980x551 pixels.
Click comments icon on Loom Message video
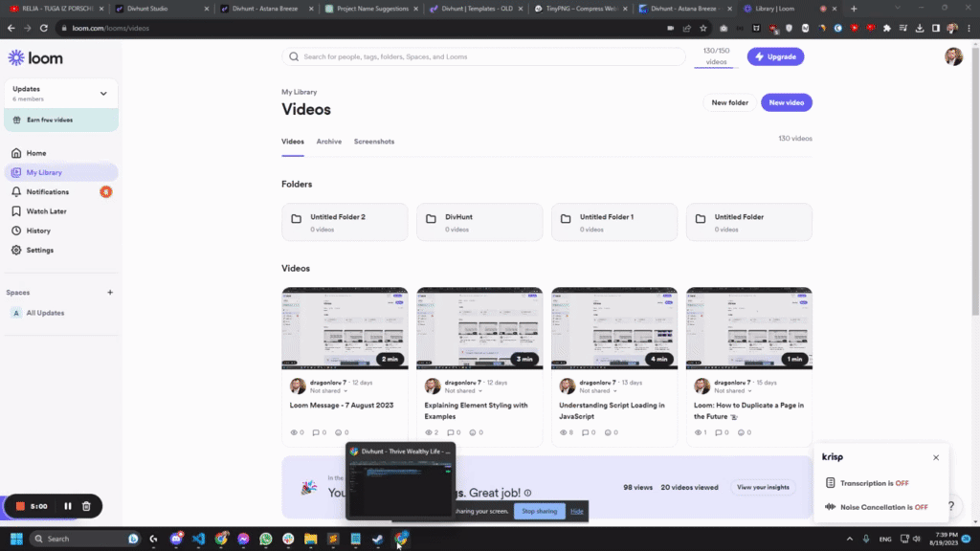coord(316,432)
